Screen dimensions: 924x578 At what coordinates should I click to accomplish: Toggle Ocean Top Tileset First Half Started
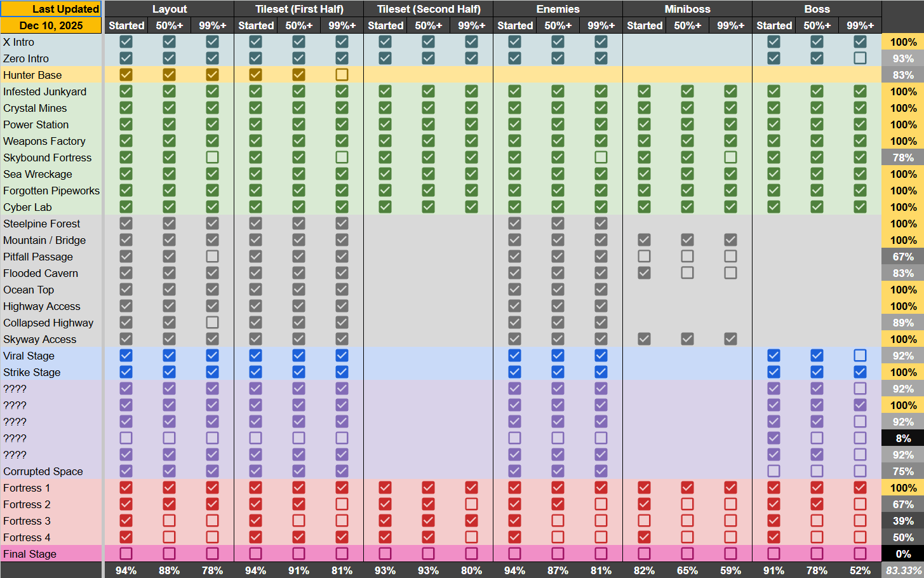(x=255, y=290)
